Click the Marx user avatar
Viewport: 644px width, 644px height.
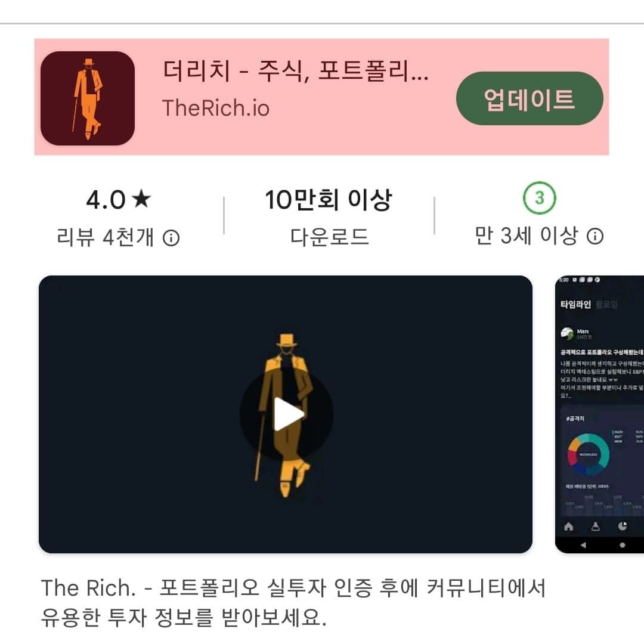[x=567, y=333]
